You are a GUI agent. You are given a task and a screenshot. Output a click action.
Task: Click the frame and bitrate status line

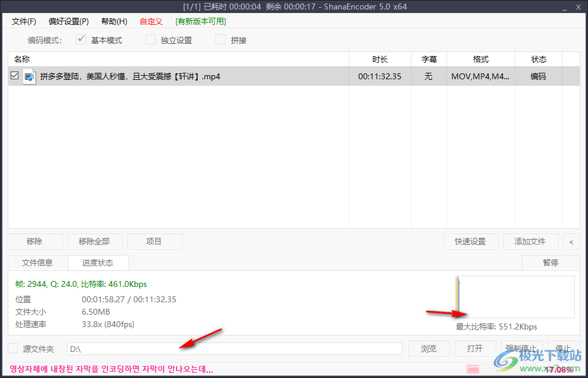click(x=81, y=285)
